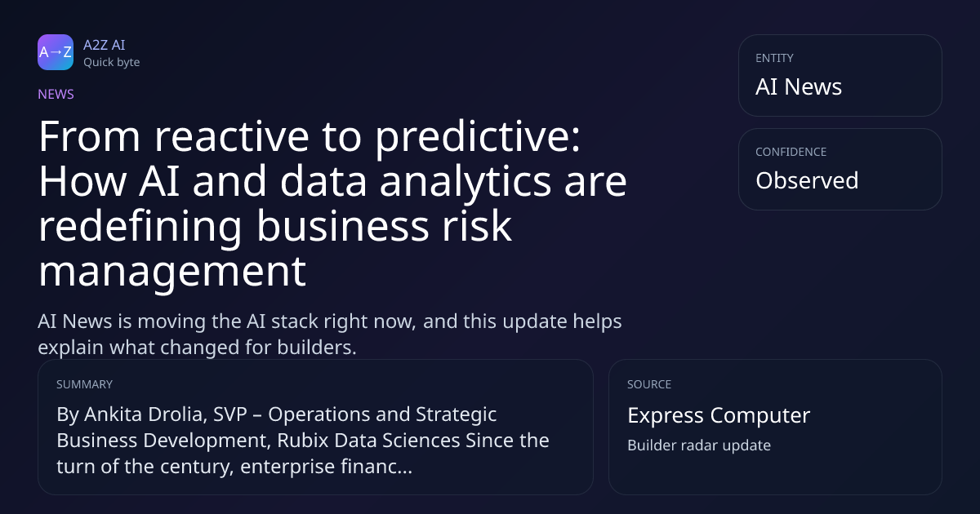Open the SUMMARY card

click(315, 427)
